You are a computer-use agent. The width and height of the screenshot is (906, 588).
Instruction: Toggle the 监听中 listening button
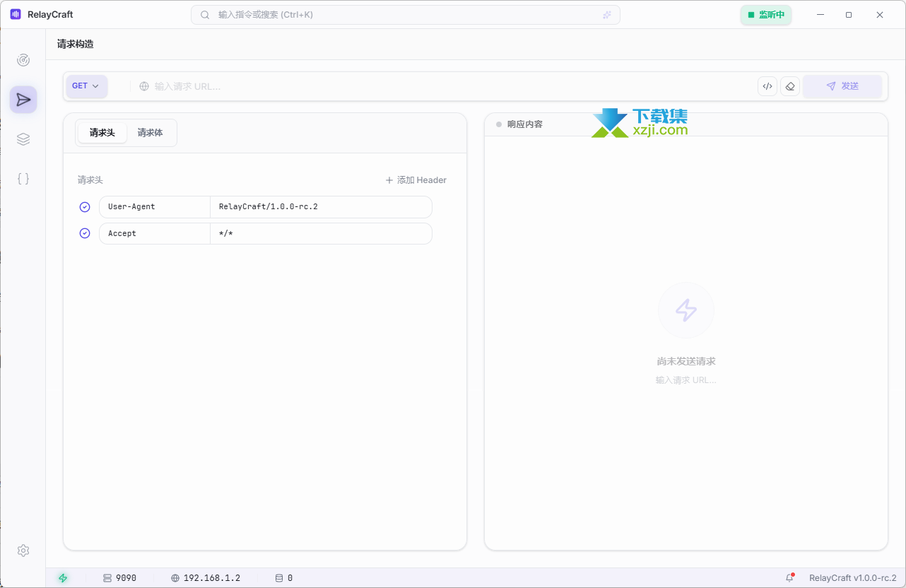(x=766, y=15)
